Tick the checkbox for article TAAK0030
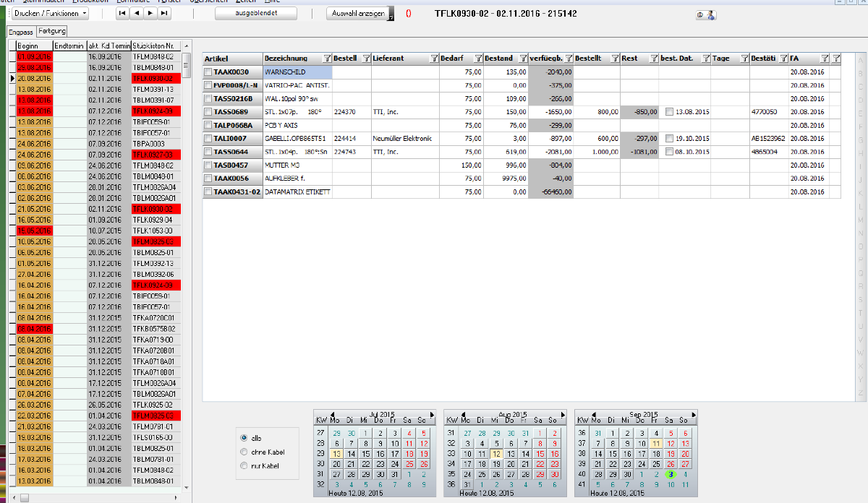This screenshot has height=503, width=868. coord(208,72)
